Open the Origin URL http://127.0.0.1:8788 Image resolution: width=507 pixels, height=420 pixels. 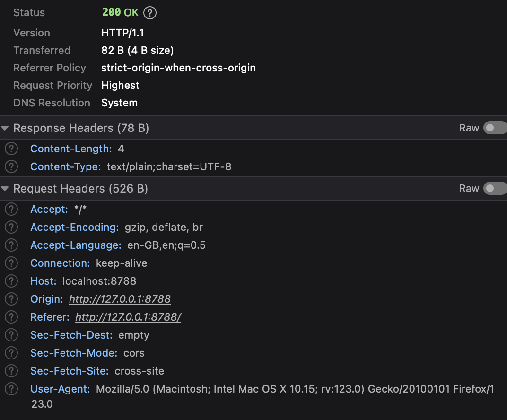(x=120, y=299)
